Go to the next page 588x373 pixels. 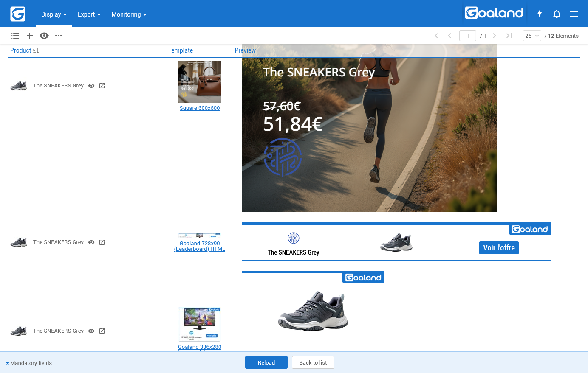pos(495,36)
